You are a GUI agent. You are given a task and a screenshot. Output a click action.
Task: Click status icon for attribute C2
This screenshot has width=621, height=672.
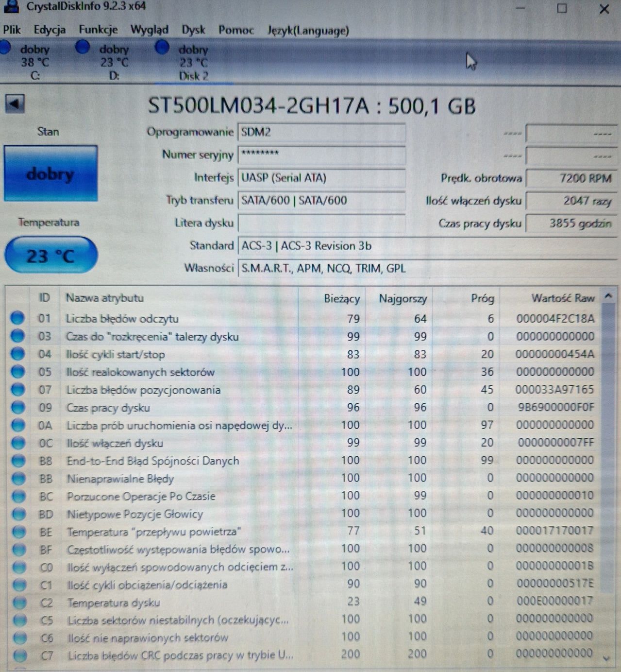coord(19,603)
